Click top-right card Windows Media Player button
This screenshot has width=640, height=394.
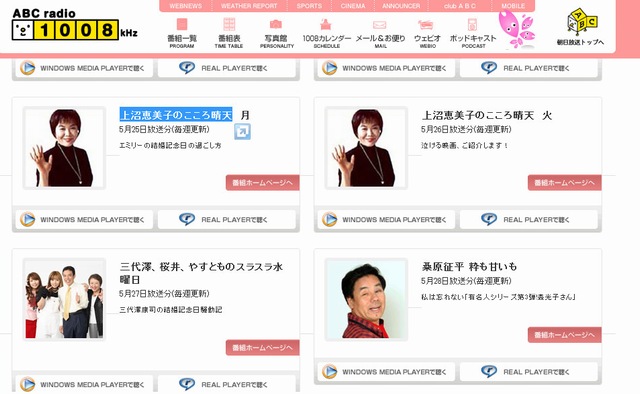click(x=387, y=68)
